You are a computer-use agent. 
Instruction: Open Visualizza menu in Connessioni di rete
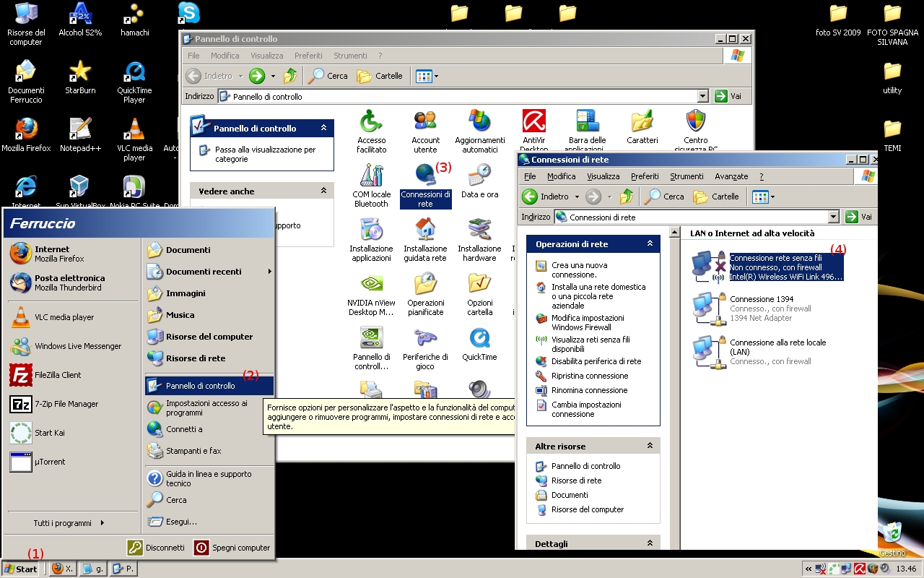(x=603, y=176)
